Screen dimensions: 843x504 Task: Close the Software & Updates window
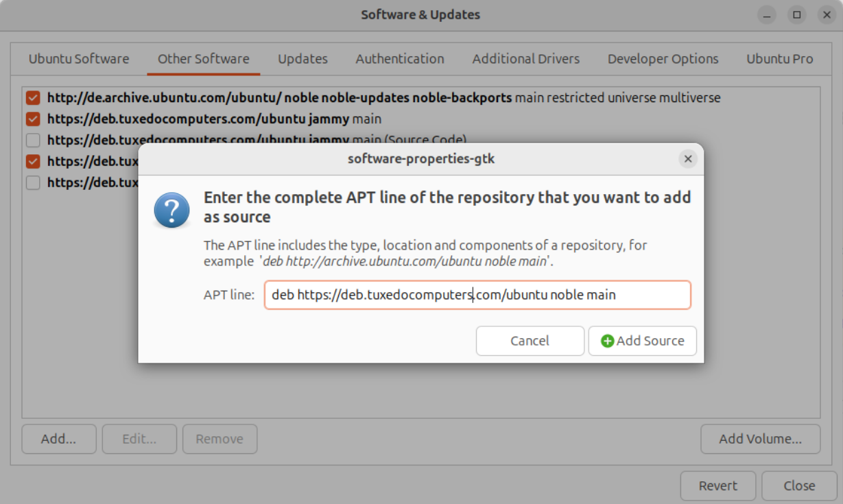coord(825,14)
